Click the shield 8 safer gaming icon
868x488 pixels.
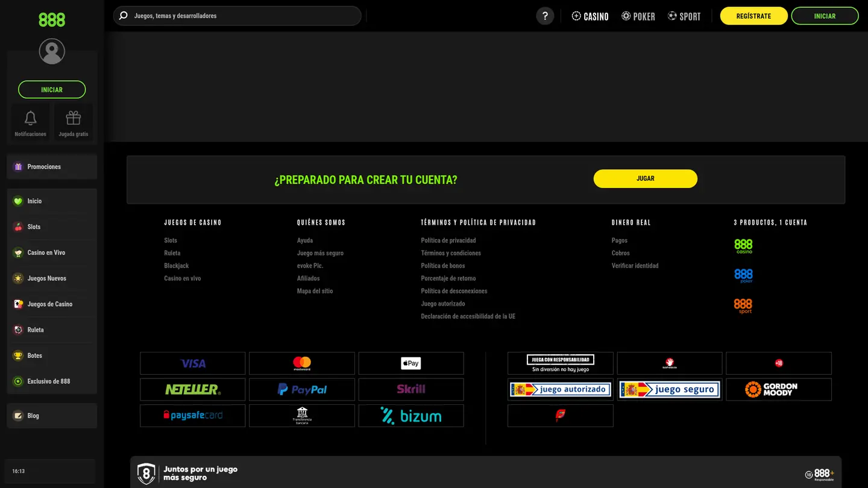pos(146,474)
